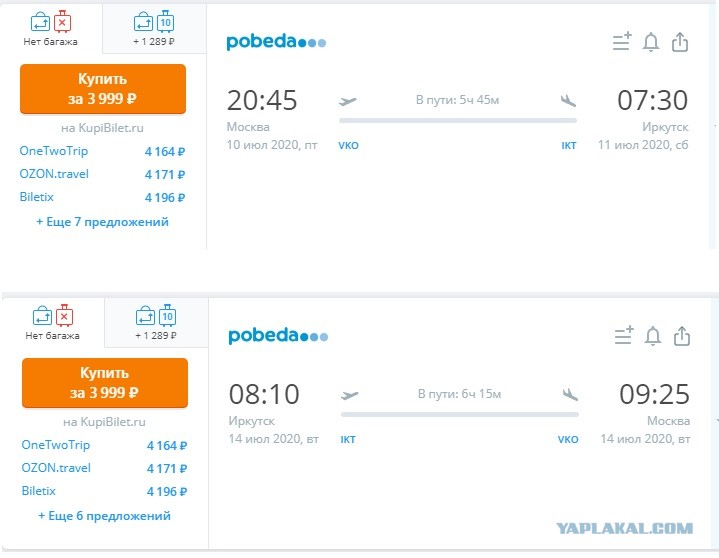Select '+ 1 289 ₽' baggage tab on bottom ticket
Screen dimensions: 719x558
pyautogui.click(x=156, y=322)
